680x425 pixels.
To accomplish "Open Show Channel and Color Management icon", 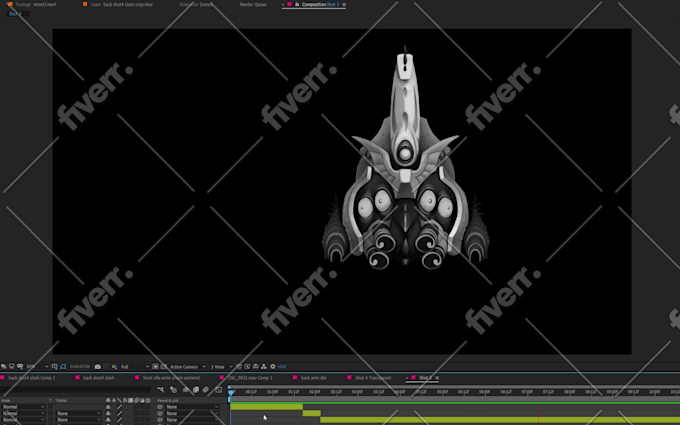I will (114, 366).
